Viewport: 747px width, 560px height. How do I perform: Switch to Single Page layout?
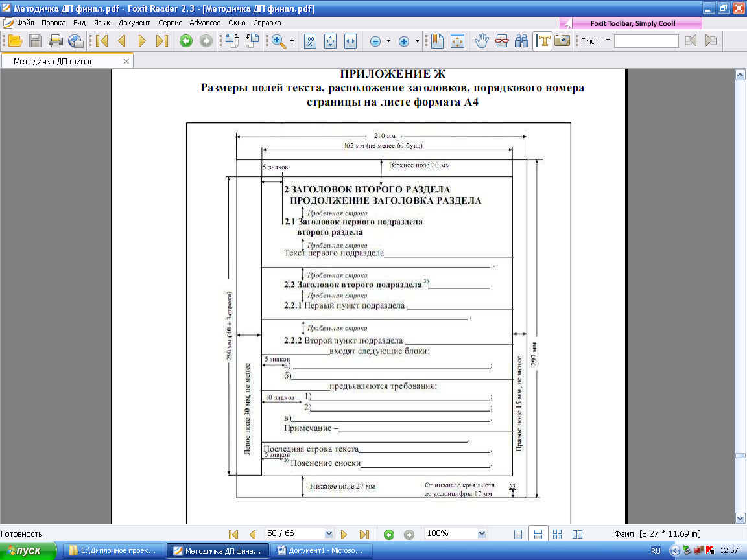(x=518, y=534)
